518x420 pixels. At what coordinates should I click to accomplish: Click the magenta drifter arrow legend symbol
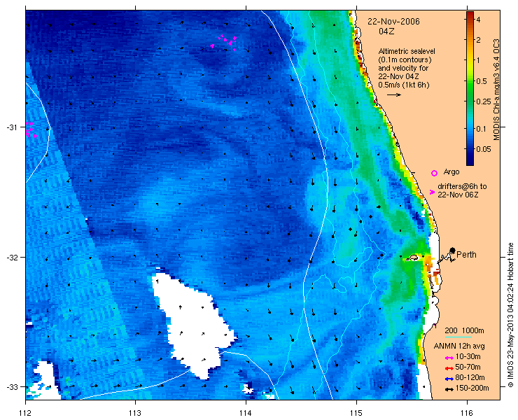click(x=432, y=192)
